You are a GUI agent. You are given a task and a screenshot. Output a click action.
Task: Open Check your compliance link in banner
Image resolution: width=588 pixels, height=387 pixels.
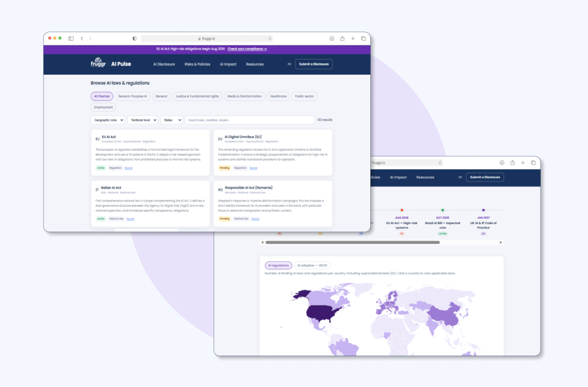click(x=247, y=49)
